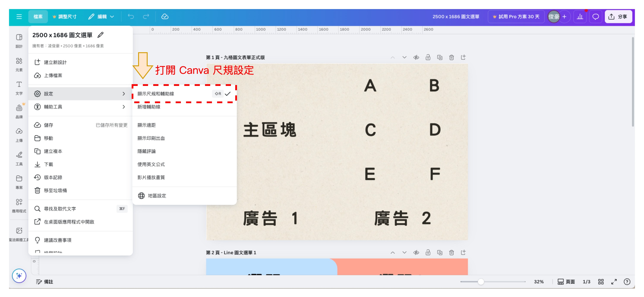Click the undo arrow icon

[131, 16]
